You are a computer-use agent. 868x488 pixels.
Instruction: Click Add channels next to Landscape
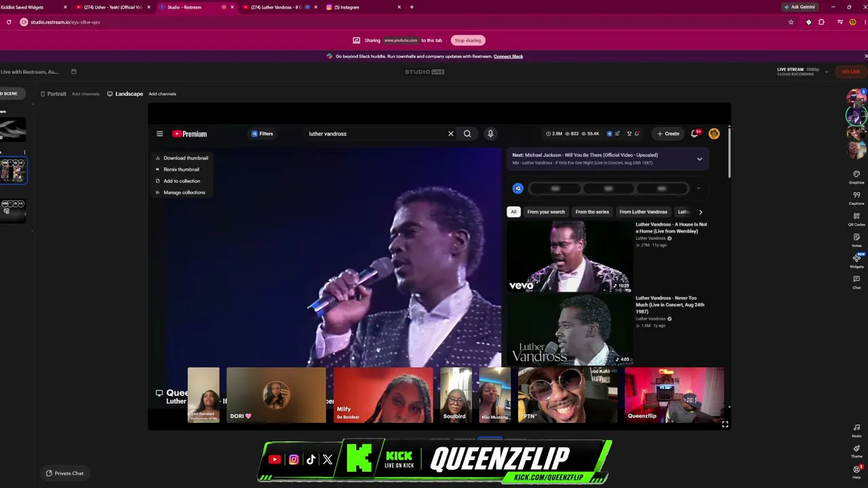click(162, 94)
